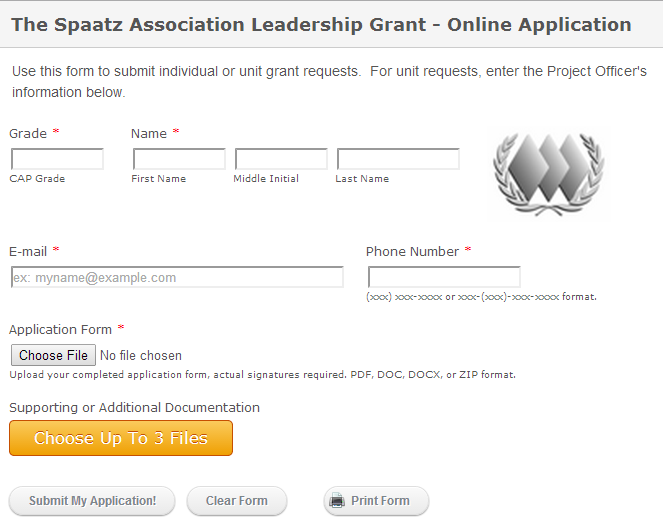The image size is (663, 530).
Task: Click the E-mail label text
Action: [x=28, y=252]
